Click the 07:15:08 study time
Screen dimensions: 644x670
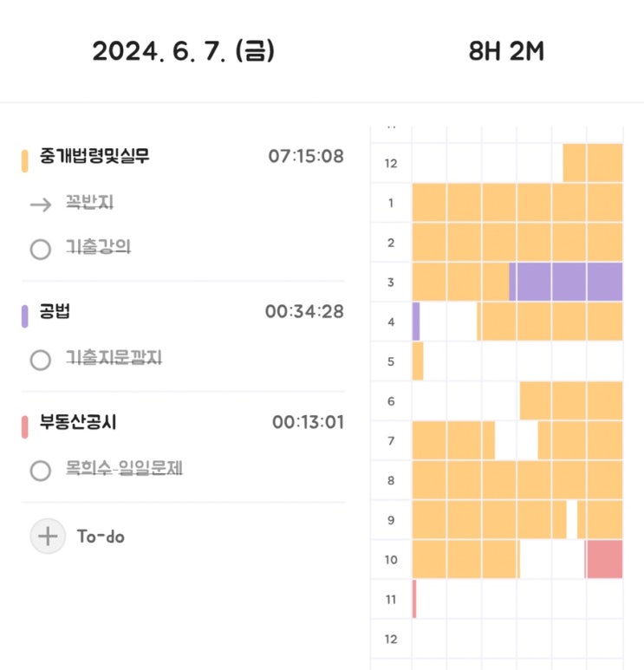click(306, 157)
